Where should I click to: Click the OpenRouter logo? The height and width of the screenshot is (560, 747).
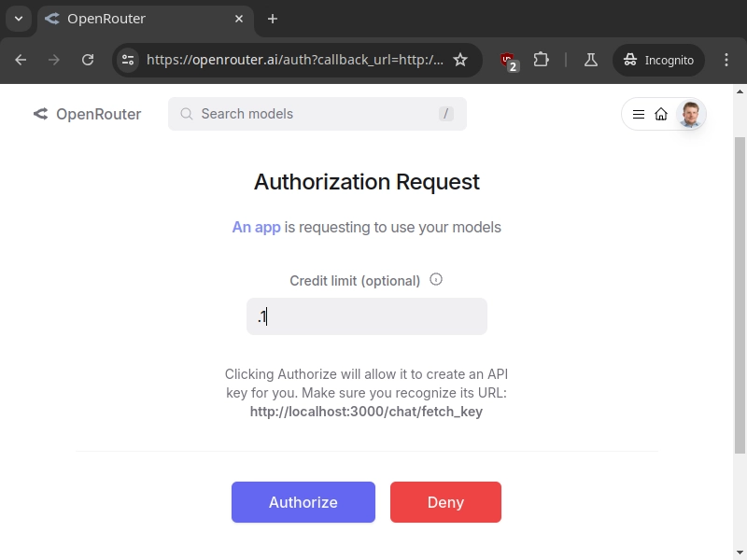[87, 114]
